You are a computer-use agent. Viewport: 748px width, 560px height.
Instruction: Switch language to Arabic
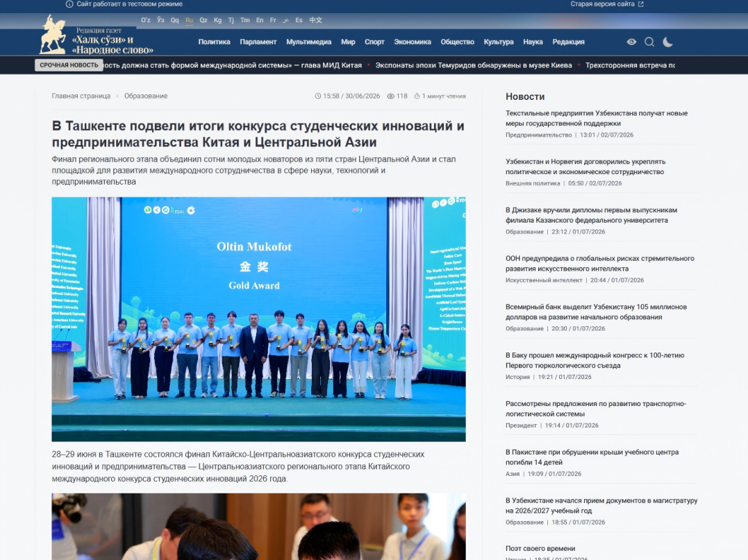pos(285,20)
